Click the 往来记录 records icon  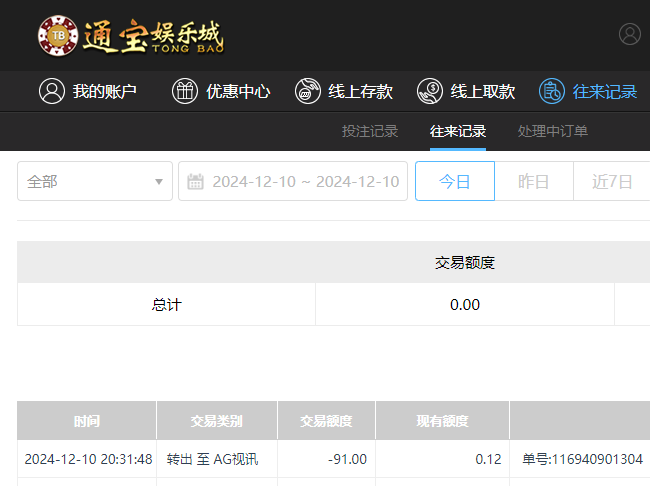pos(552,91)
